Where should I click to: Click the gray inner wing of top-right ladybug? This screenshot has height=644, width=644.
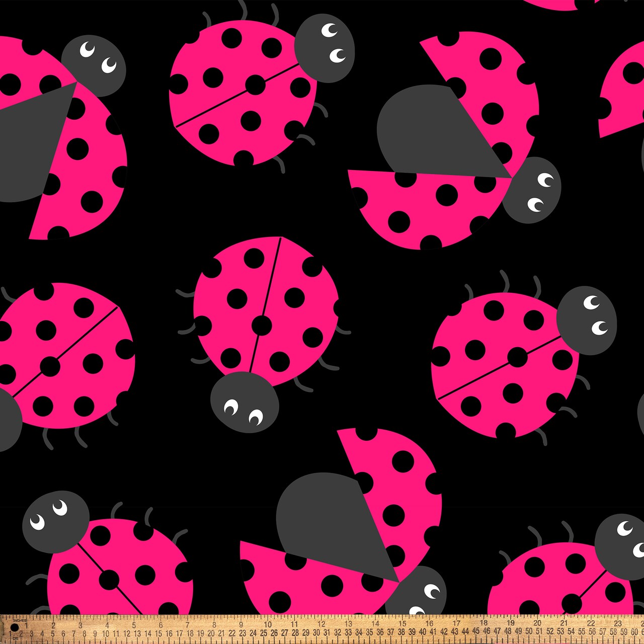point(433,131)
